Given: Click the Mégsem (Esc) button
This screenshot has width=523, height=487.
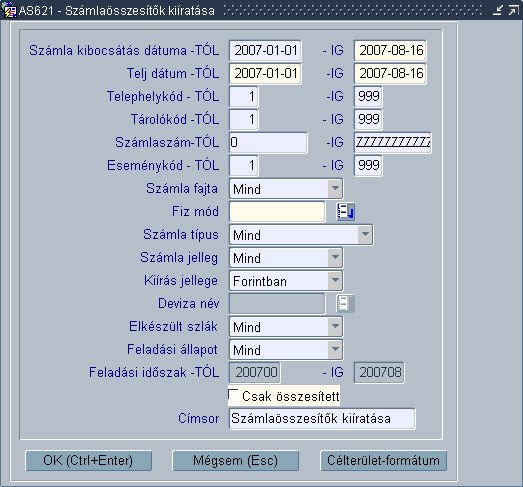Looking at the screenshot, I should click(x=235, y=461).
